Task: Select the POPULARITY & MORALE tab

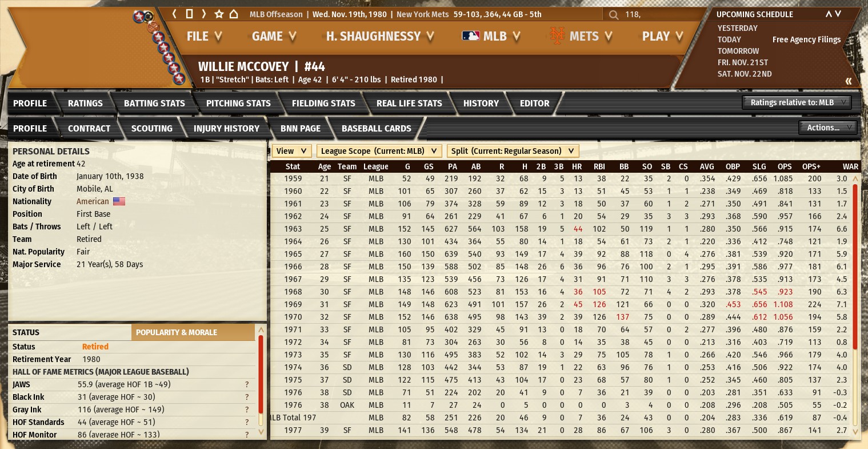Action: click(193, 332)
